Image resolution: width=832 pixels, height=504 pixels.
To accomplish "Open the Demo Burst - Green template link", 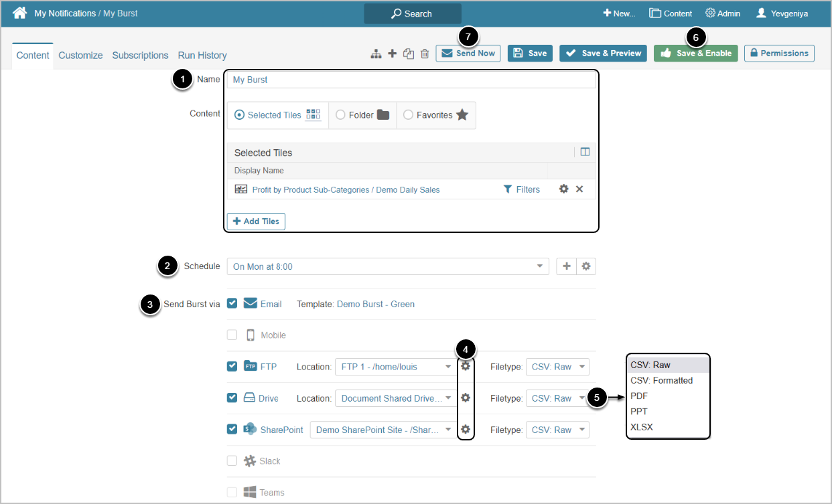I will pyautogui.click(x=375, y=304).
